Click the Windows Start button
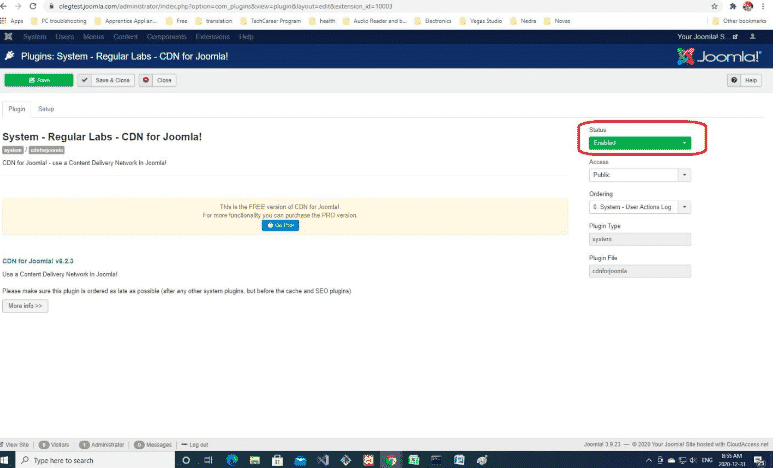 click(6, 460)
